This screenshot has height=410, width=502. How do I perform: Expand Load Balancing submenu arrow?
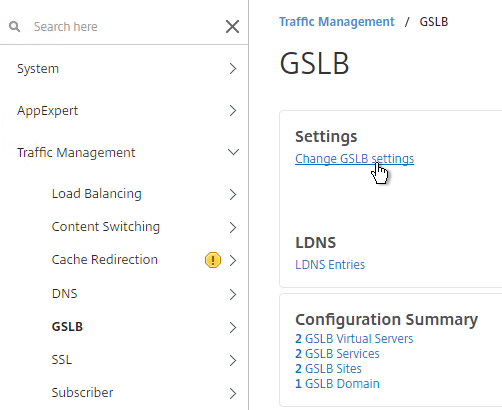(233, 194)
